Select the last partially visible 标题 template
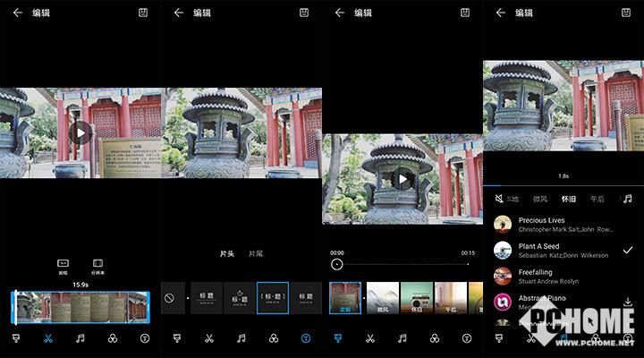Viewport: 644px width, 358px height. click(306, 298)
